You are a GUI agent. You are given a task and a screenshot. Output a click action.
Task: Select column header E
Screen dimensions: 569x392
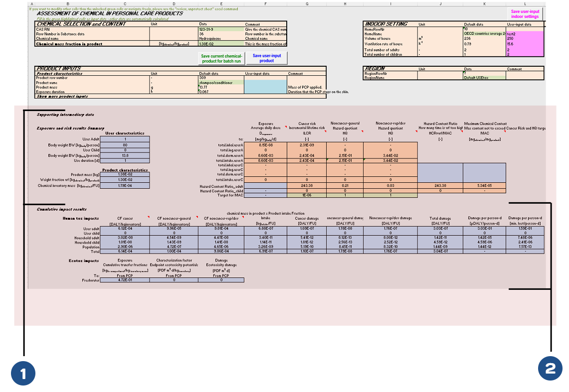coord(221,4)
